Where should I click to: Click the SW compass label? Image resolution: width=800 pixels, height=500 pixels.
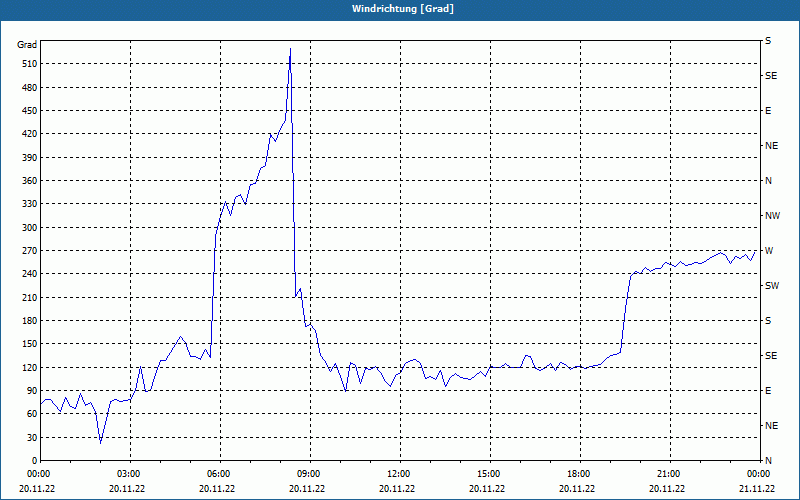point(772,286)
